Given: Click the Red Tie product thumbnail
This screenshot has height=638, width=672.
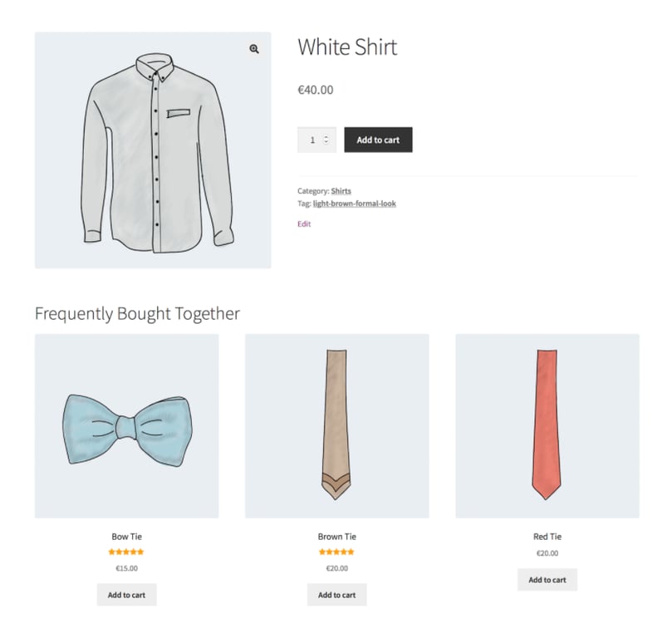Looking at the screenshot, I should tap(547, 425).
